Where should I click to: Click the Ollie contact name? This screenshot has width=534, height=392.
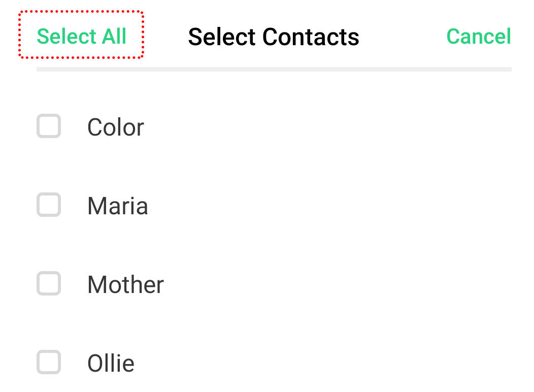pos(111,364)
